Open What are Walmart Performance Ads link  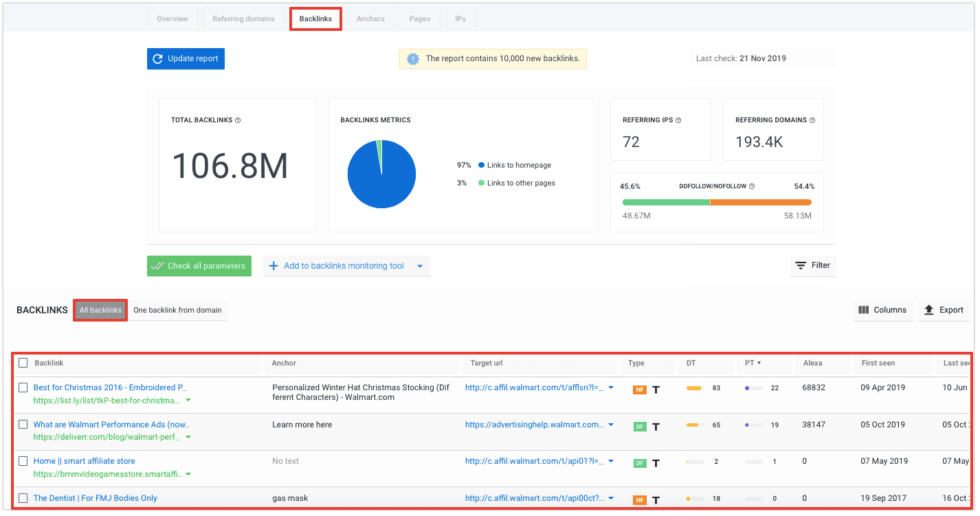(x=112, y=425)
